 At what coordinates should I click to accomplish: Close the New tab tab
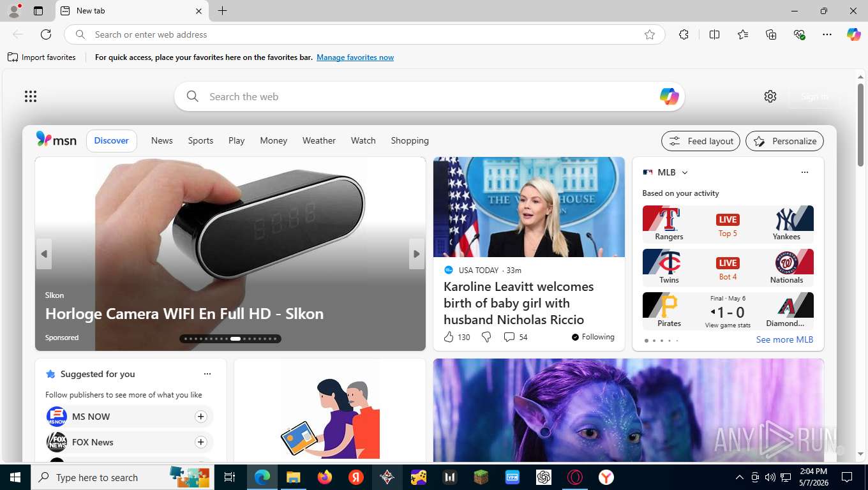198,11
